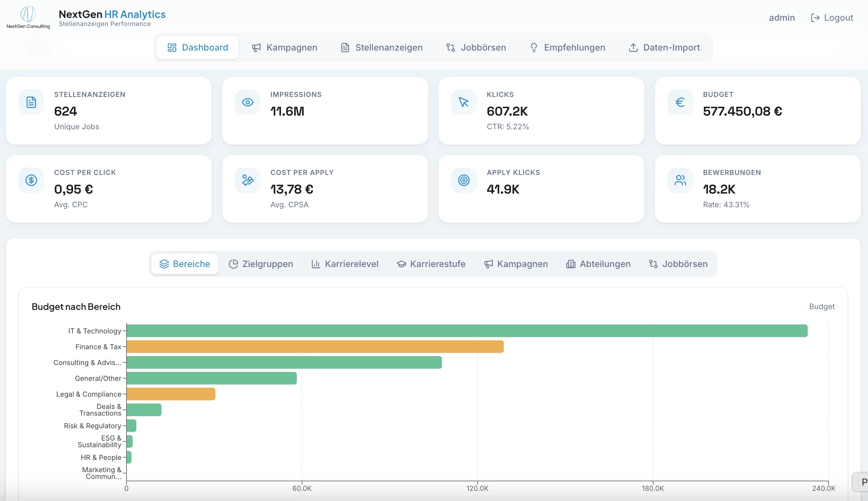
Task: Click the NextGen Consulting logo
Action: [28, 17]
